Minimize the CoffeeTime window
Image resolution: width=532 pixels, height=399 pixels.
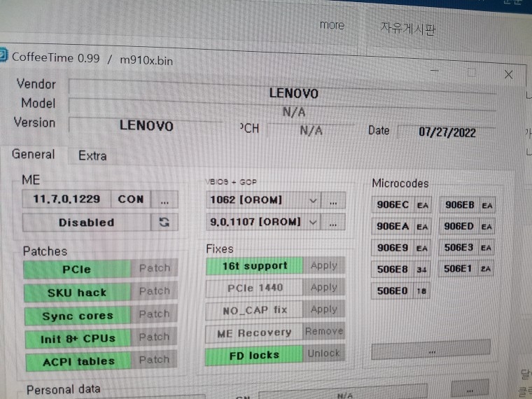coord(434,71)
